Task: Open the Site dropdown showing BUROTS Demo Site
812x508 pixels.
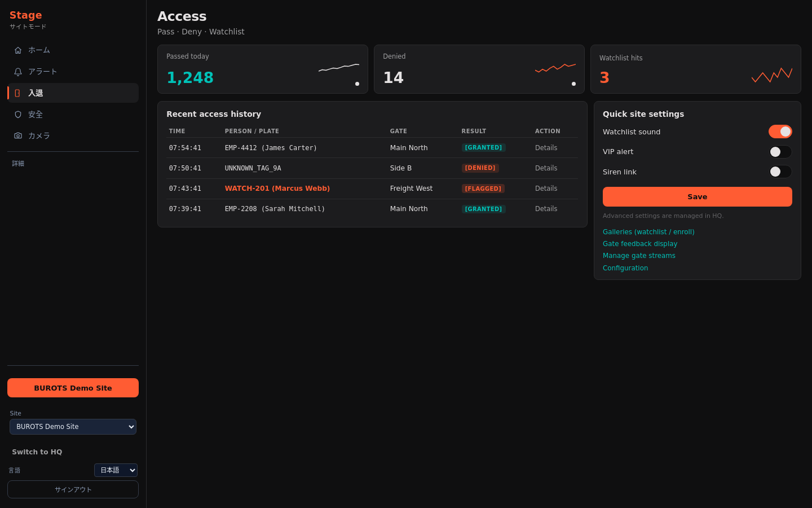Action: pos(73,427)
